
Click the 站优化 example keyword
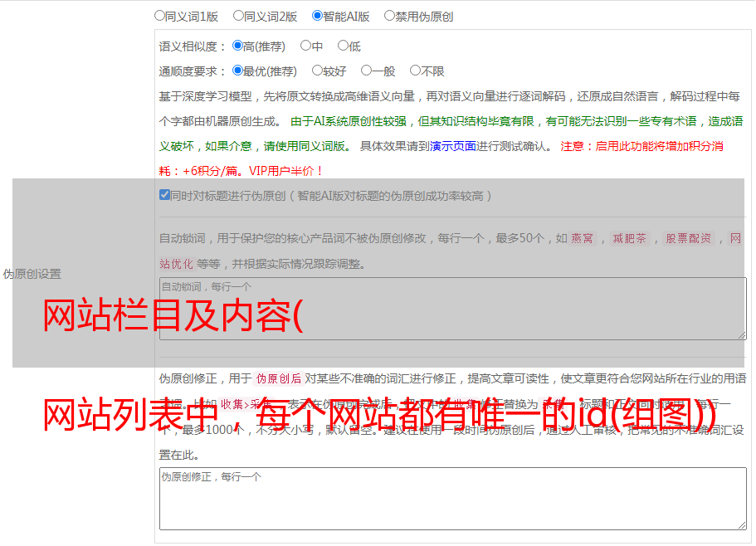(x=176, y=264)
